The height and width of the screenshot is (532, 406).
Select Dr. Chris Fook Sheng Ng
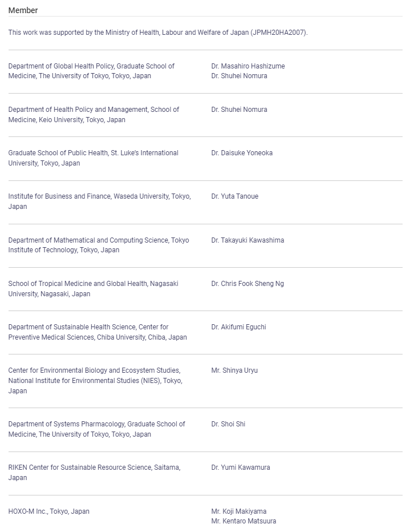[247, 284]
